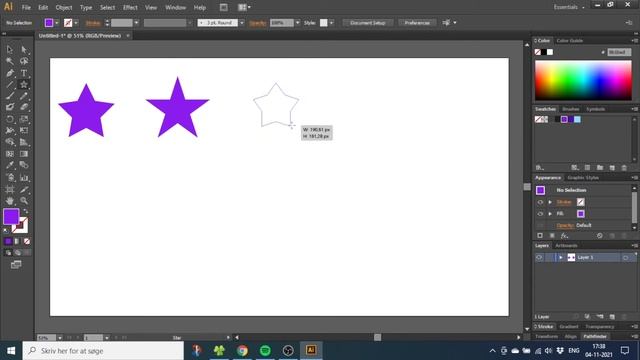
Task: Select the Rotate tool
Action: click(x=10, y=119)
